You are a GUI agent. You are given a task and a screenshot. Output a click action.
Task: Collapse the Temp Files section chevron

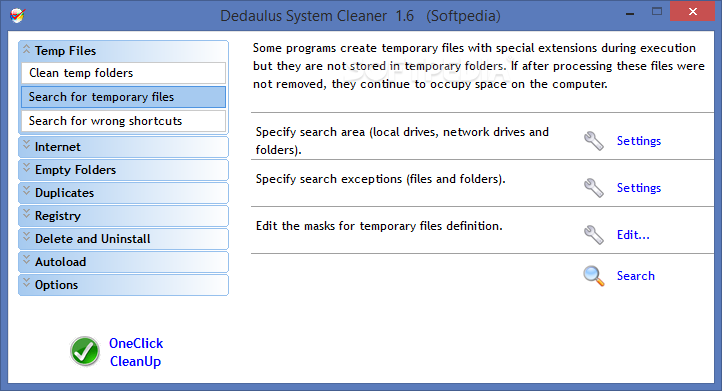(27, 49)
